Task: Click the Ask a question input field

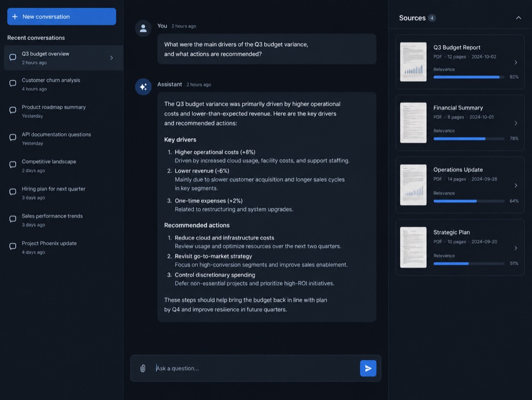Action: (x=255, y=368)
